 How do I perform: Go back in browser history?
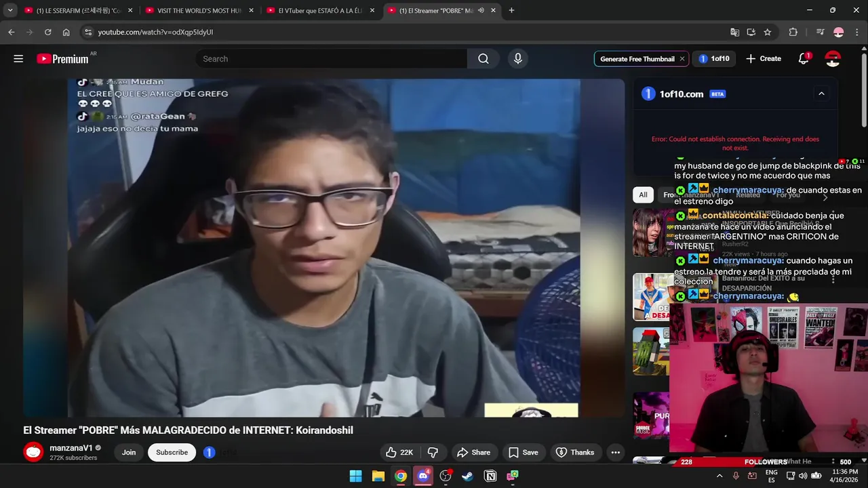(x=11, y=32)
